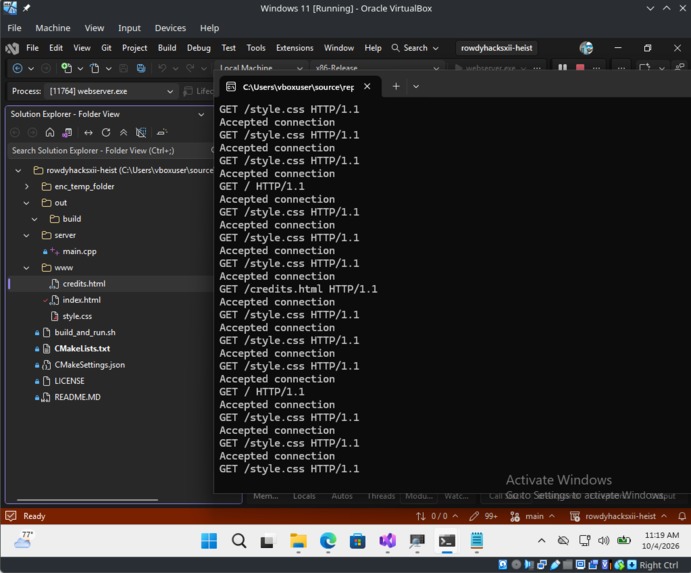Click the Save All toolbar icon

pos(141,68)
